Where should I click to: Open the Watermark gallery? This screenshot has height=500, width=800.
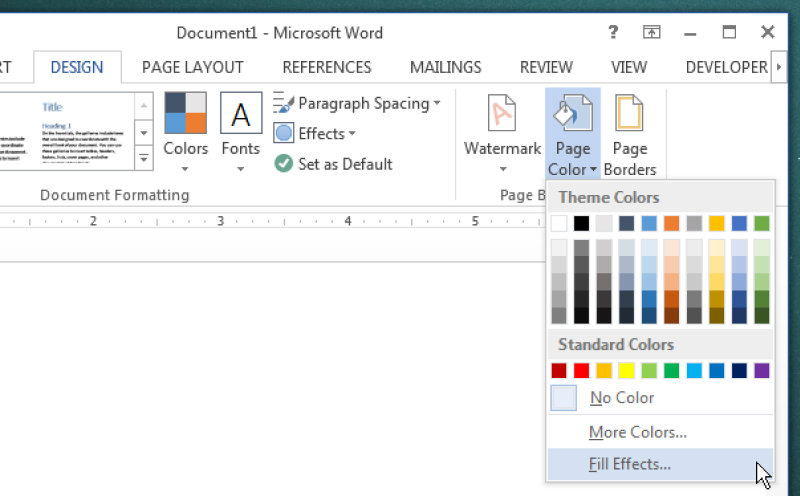click(x=502, y=134)
